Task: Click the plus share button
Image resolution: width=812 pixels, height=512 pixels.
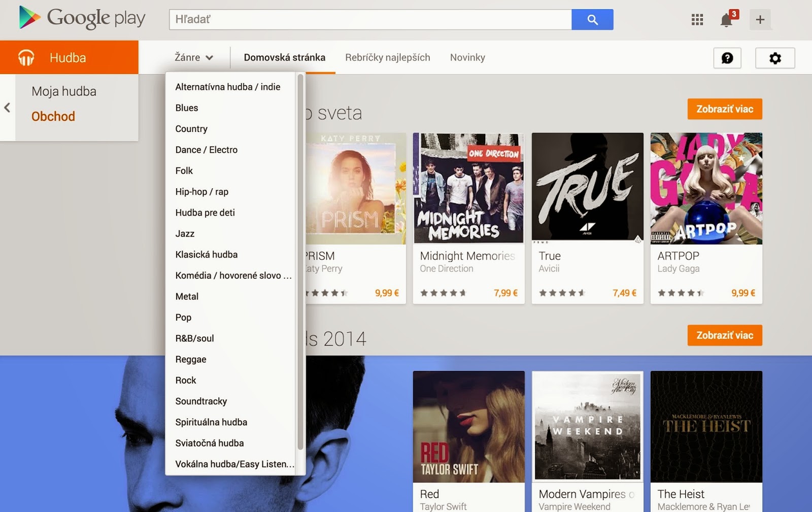Action: pyautogui.click(x=760, y=19)
